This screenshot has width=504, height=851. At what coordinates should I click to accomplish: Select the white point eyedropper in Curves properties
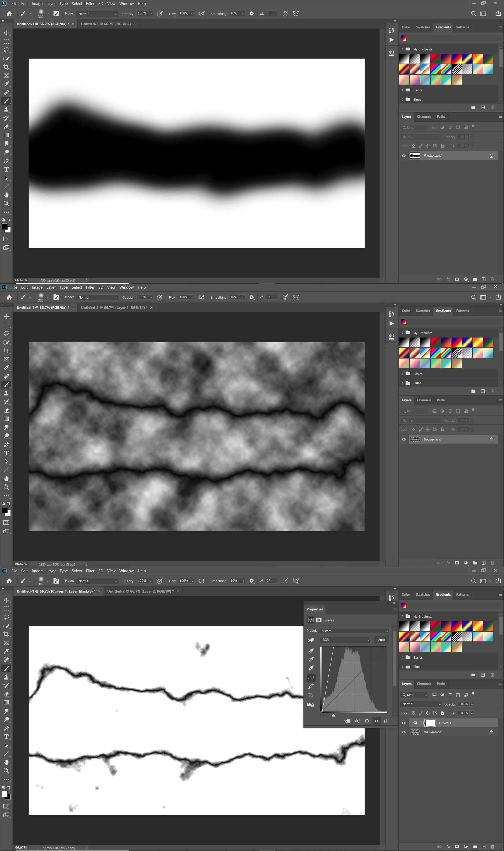(x=311, y=668)
